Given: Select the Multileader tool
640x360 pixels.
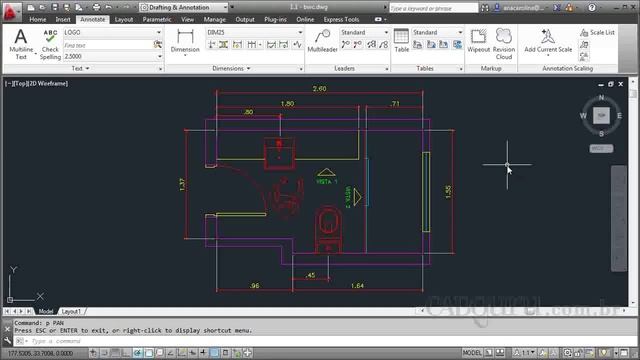Looking at the screenshot, I should tap(322, 41).
